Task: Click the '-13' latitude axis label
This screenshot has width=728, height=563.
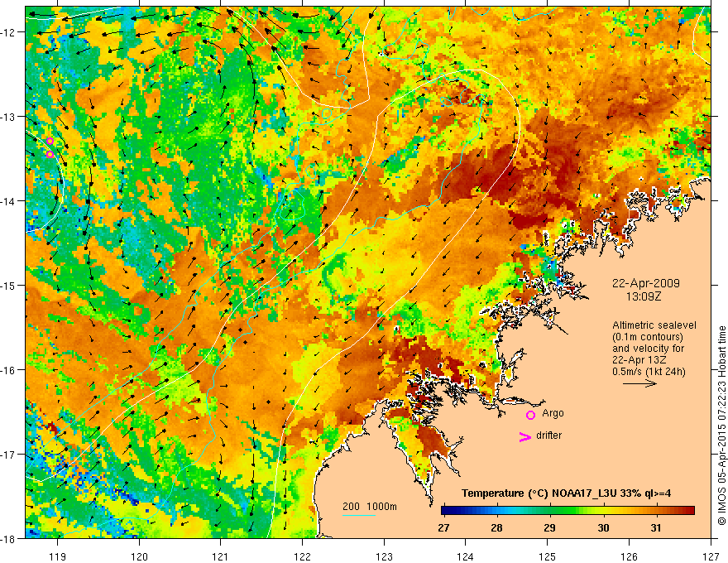Action: [9, 117]
